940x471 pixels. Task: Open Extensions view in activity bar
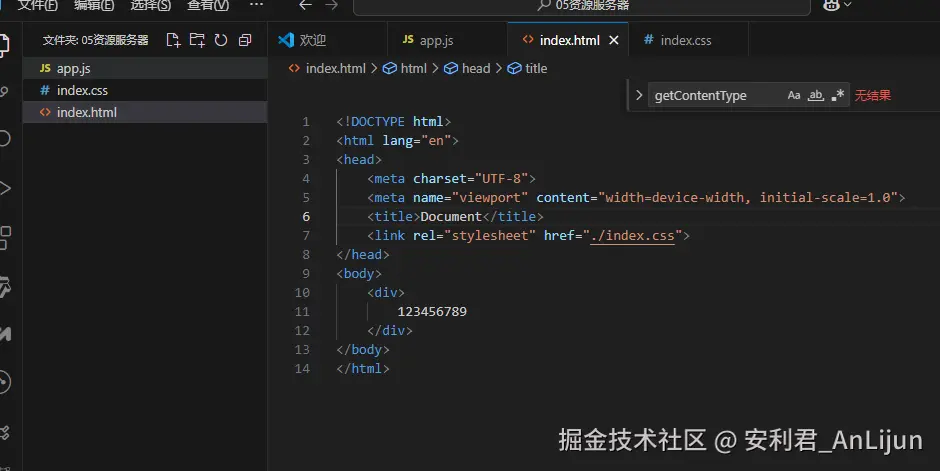(x=4, y=238)
